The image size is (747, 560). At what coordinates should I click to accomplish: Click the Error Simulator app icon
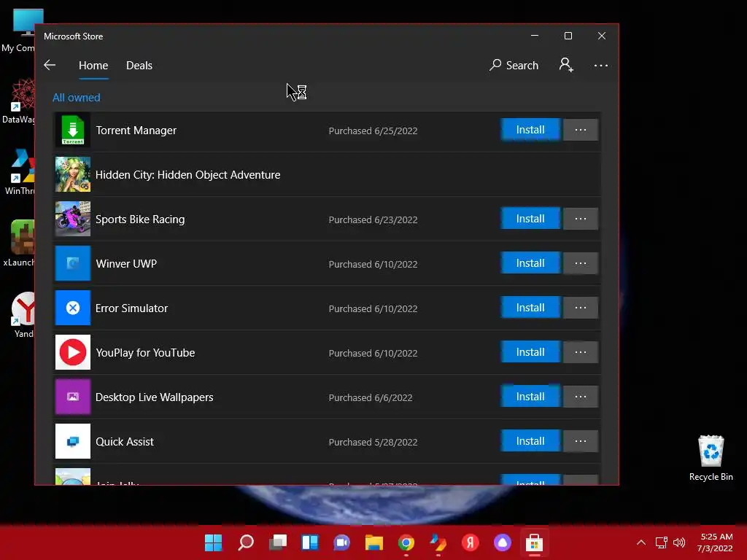(73, 308)
